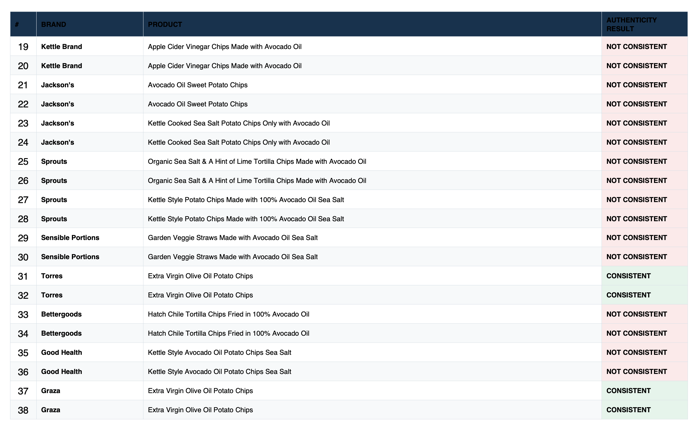The width and height of the screenshot is (700, 429).
Task: Select Kettle Style Avocado Oil Potato Chips in row 36
Action: (x=219, y=372)
